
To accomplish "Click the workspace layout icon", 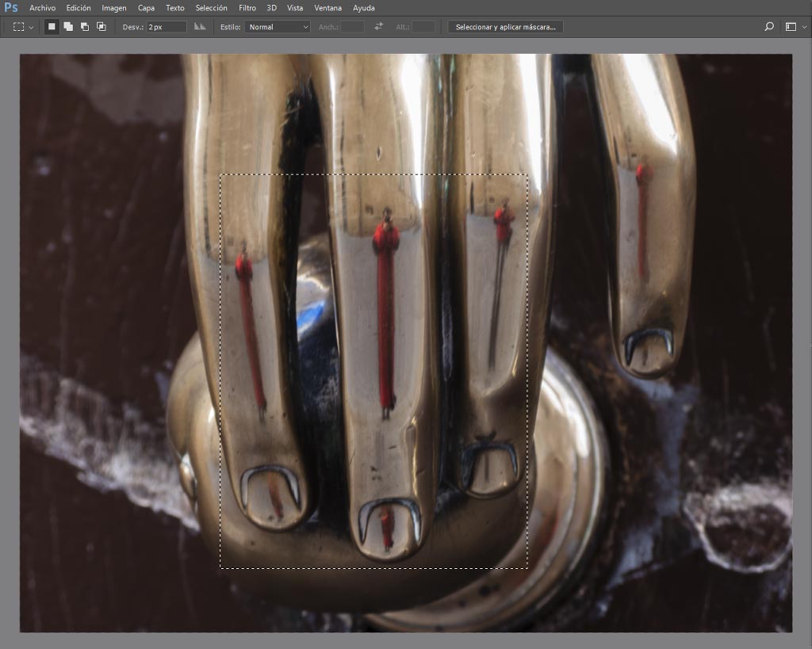I will pyautogui.click(x=791, y=27).
